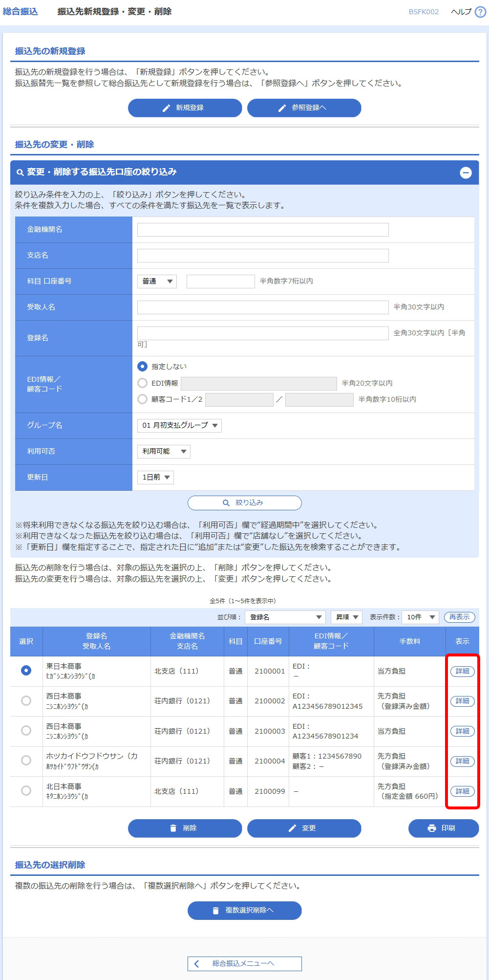Click the 変更 button below the table
489x980 pixels.
click(304, 828)
